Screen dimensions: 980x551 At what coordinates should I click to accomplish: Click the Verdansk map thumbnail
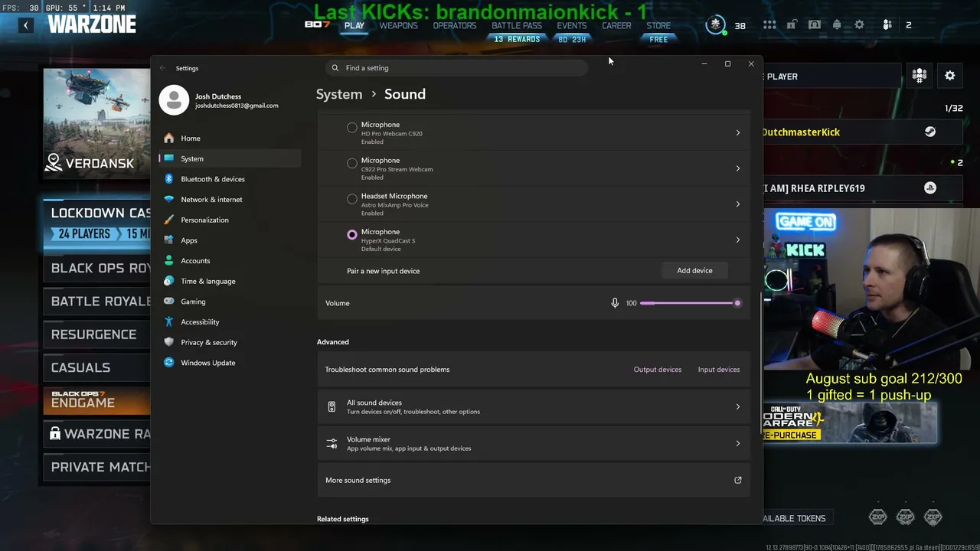coord(96,122)
